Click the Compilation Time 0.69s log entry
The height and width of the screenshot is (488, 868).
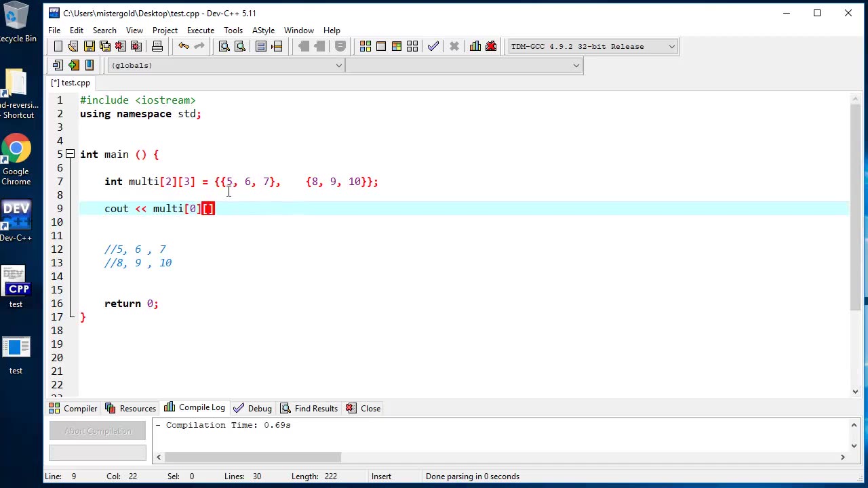(223, 425)
